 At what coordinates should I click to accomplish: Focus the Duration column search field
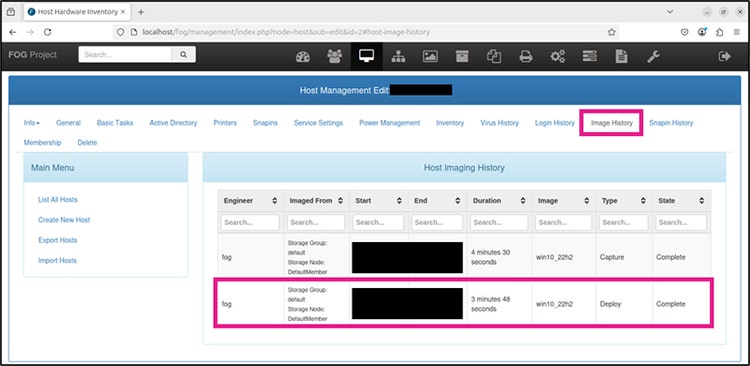point(499,222)
